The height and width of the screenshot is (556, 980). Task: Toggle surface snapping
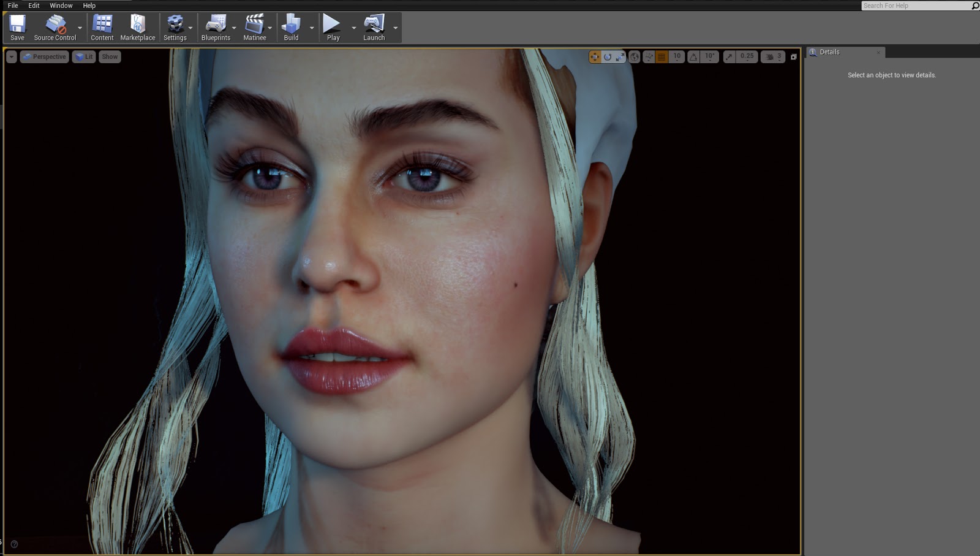[x=648, y=56]
